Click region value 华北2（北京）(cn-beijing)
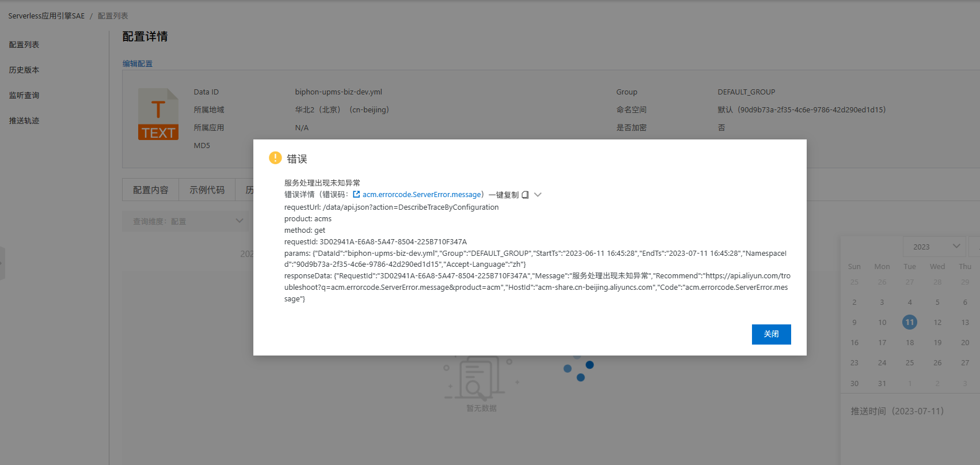 [x=342, y=109]
